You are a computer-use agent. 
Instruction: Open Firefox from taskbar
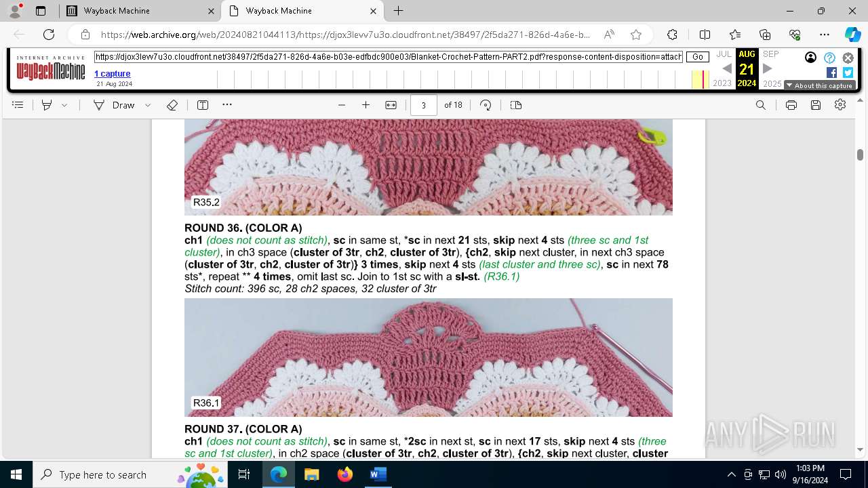click(344, 474)
